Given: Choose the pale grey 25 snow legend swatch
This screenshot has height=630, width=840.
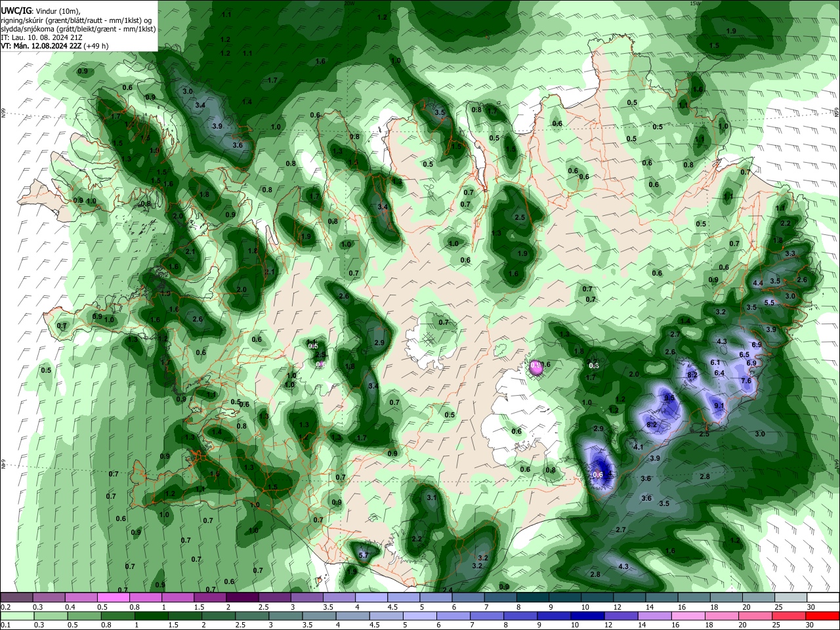Looking at the screenshot, I should coord(791,598).
